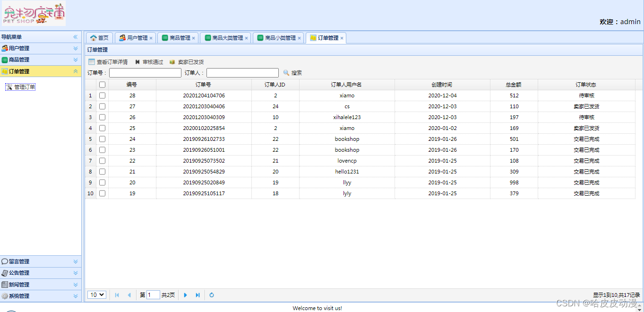This screenshot has width=644, height=312.
Task: Click username cell hello1231
Action: coord(347,172)
